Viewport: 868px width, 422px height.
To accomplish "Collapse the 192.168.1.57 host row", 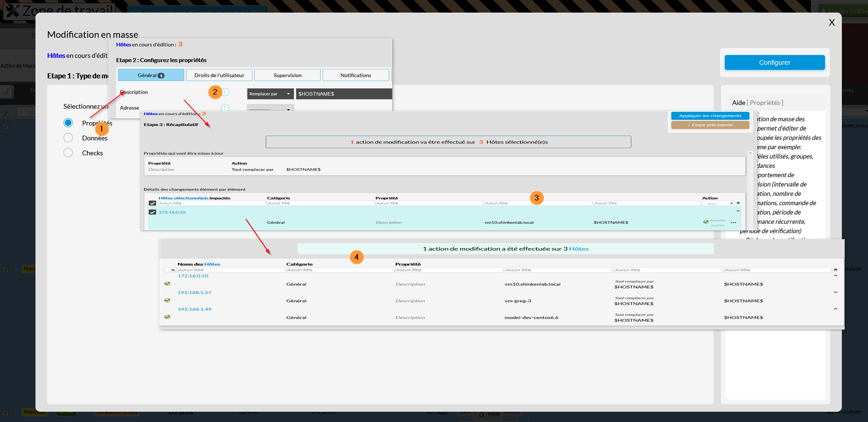I will pos(835,292).
